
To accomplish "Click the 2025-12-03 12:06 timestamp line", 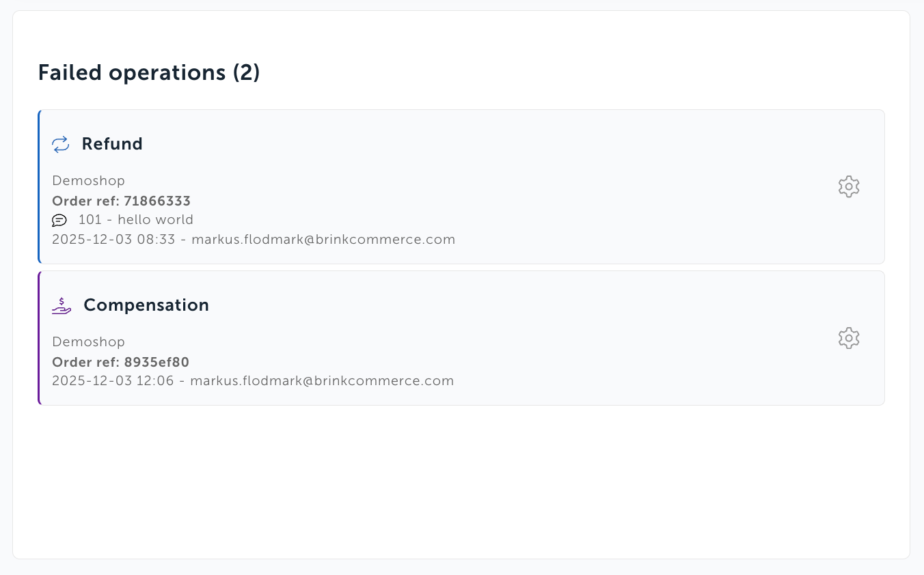I will coord(253,381).
